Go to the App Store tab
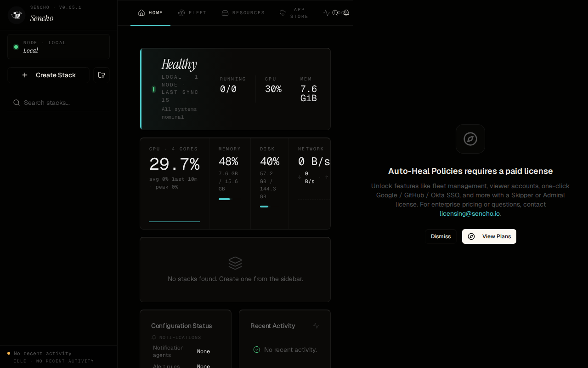 [294, 13]
